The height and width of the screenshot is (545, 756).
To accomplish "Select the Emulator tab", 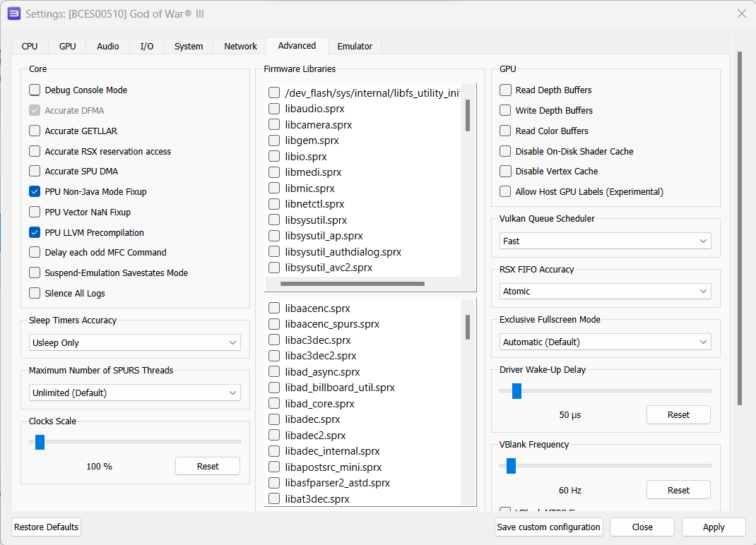I will coord(355,47).
